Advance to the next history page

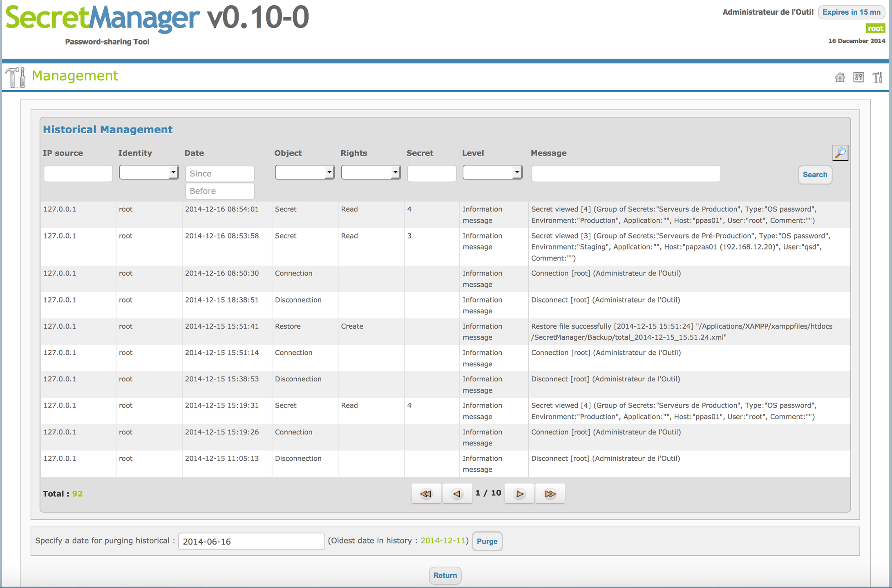coord(519,494)
